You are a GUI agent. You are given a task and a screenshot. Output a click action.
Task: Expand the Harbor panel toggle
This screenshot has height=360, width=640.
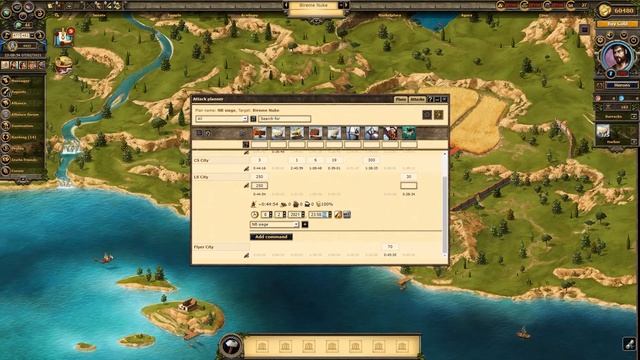coord(634,142)
